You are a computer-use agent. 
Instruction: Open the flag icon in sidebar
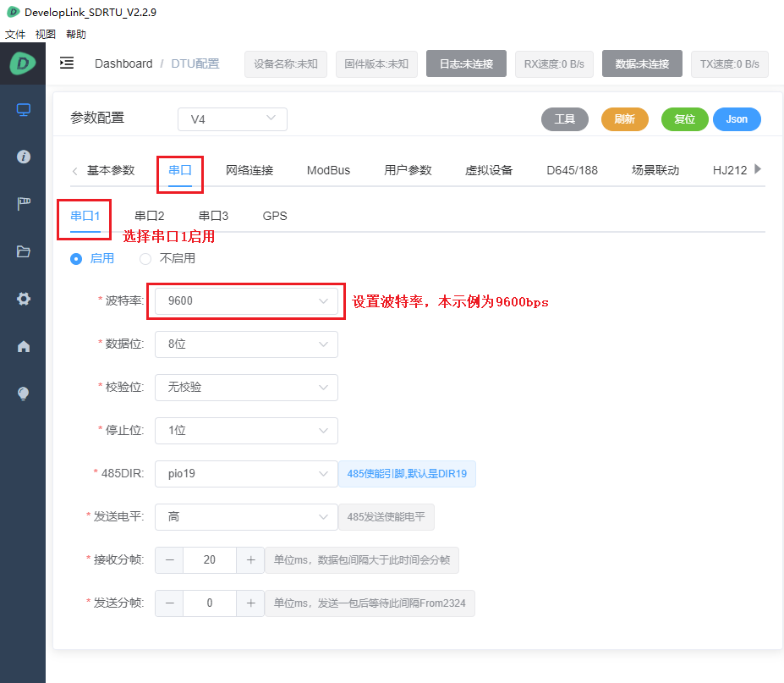pos(24,204)
